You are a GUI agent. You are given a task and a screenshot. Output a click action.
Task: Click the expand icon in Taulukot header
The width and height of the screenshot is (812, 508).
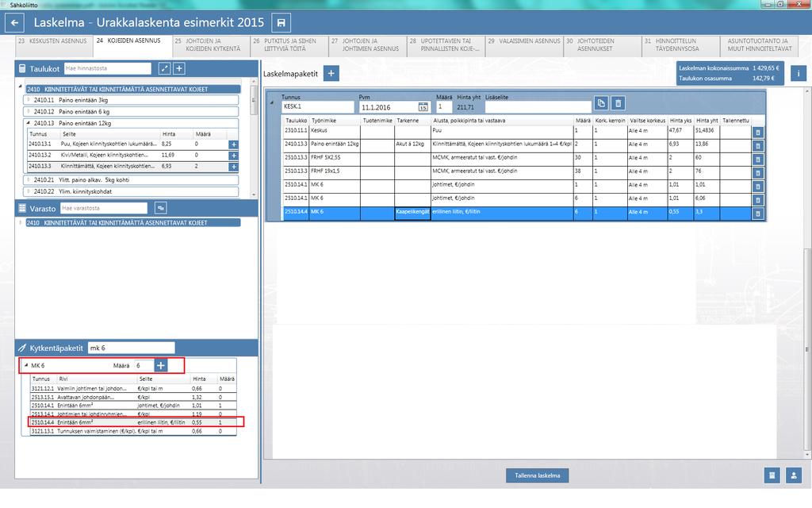164,68
